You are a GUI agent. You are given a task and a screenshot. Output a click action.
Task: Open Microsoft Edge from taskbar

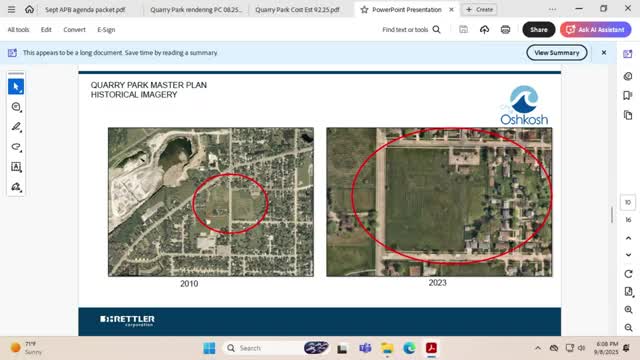pos(409,348)
